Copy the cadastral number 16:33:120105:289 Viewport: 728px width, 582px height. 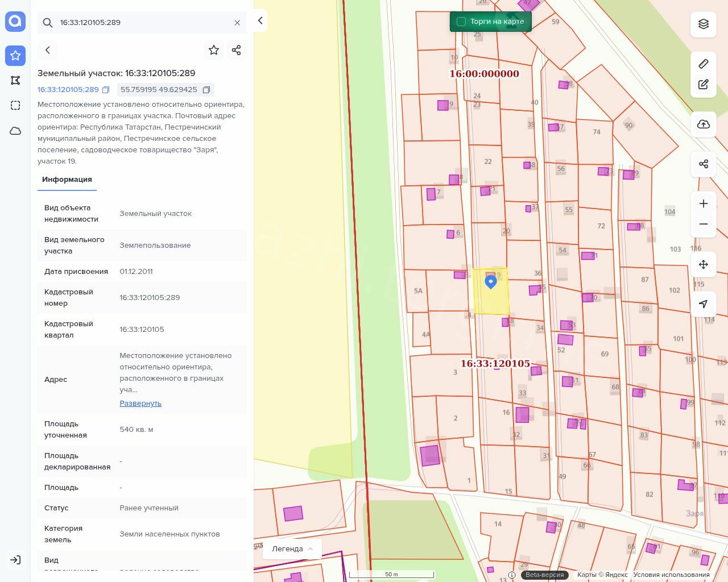(106, 90)
